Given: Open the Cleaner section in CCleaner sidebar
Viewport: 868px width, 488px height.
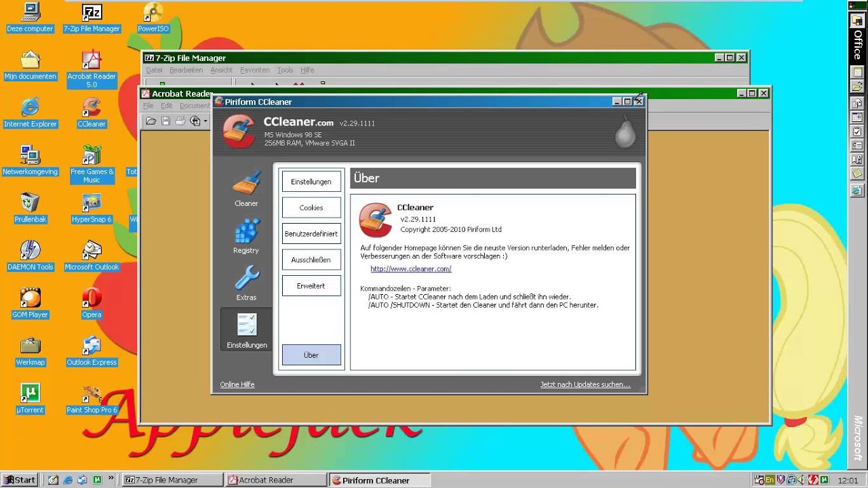Looking at the screenshot, I should (246, 189).
